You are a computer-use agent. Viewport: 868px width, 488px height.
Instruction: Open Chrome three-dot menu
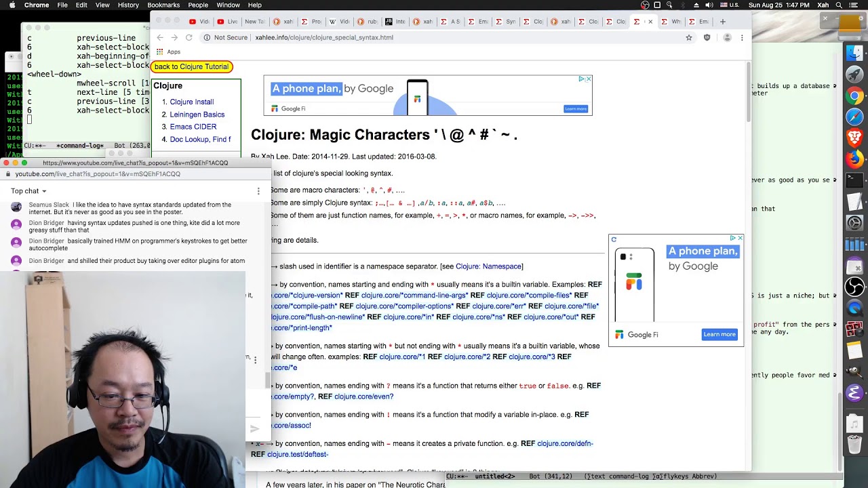coord(742,37)
